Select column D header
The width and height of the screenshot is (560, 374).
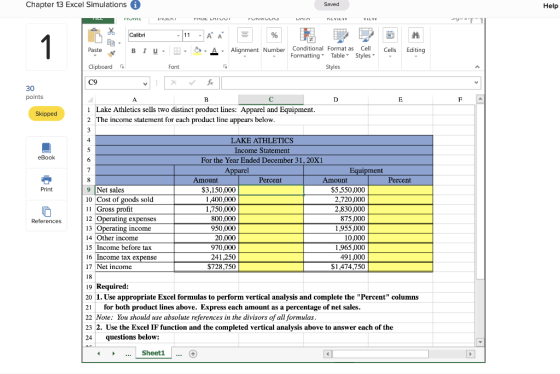pyautogui.click(x=336, y=100)
